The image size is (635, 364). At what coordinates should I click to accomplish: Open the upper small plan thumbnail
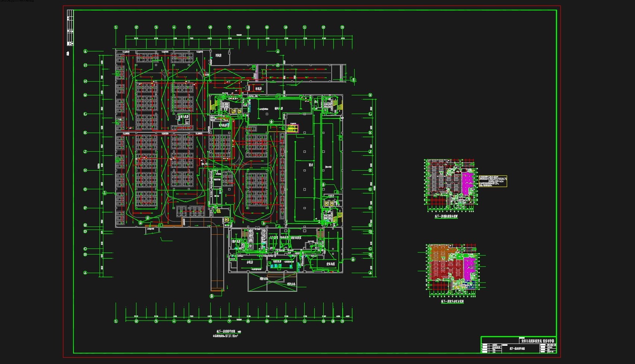tap(452, 185)
